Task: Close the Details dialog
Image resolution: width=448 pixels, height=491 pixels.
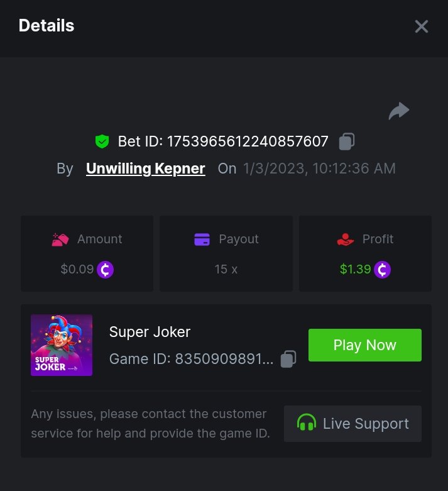Action: point(421,26)
